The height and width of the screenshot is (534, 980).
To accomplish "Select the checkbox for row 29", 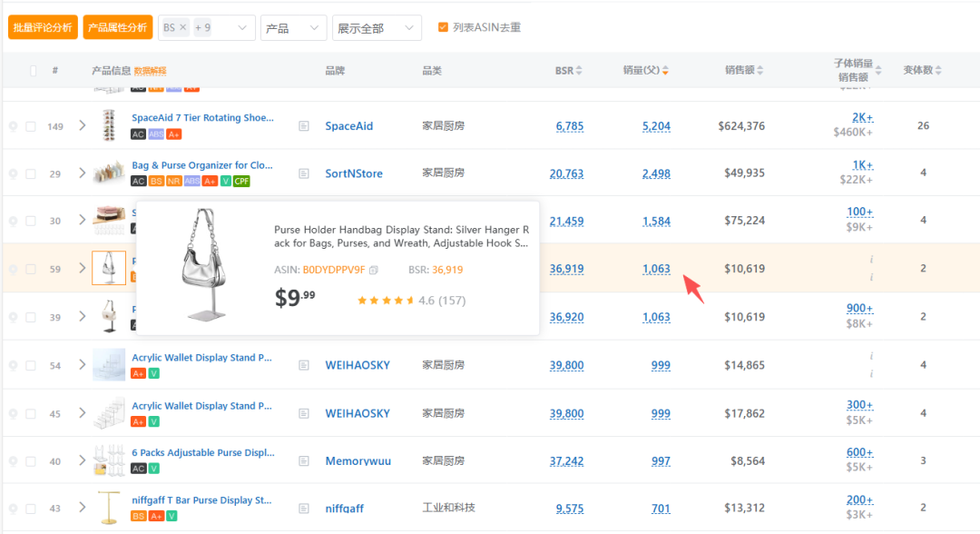I will coord(31,173).
